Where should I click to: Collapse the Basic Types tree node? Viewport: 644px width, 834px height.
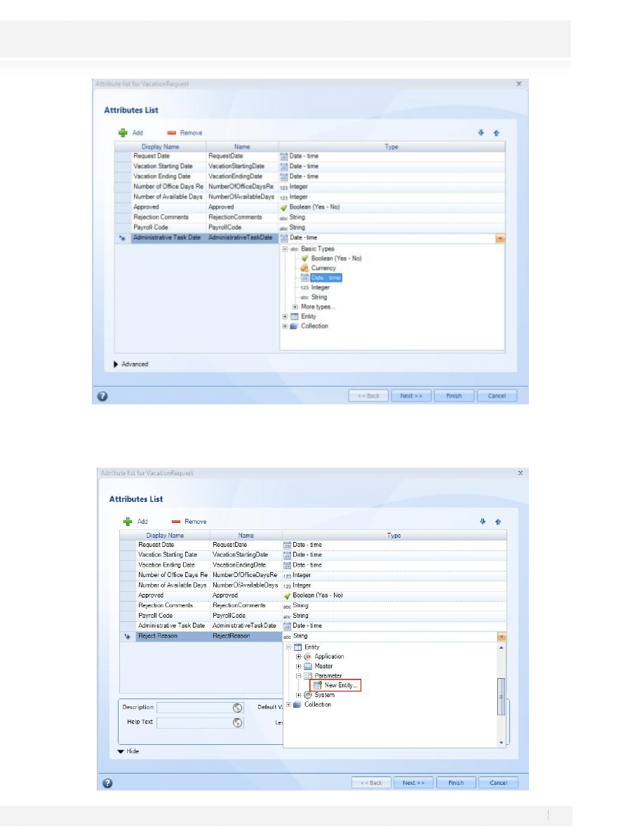pyautogui.click(x=285, y=249)
